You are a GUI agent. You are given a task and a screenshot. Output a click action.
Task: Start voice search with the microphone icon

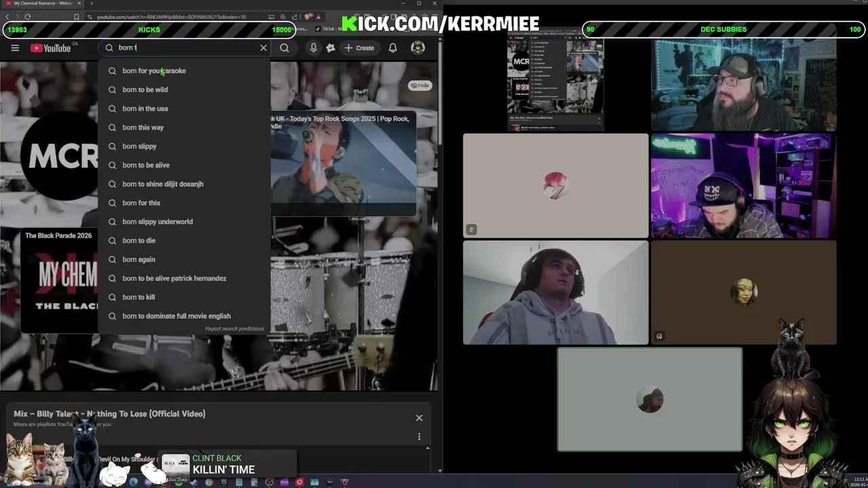[313, 48]
